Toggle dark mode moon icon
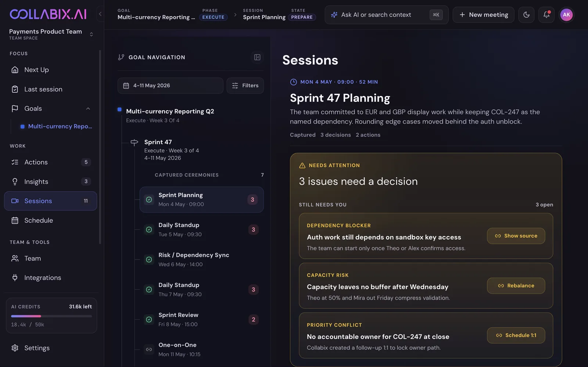 [x=526, y=15]
